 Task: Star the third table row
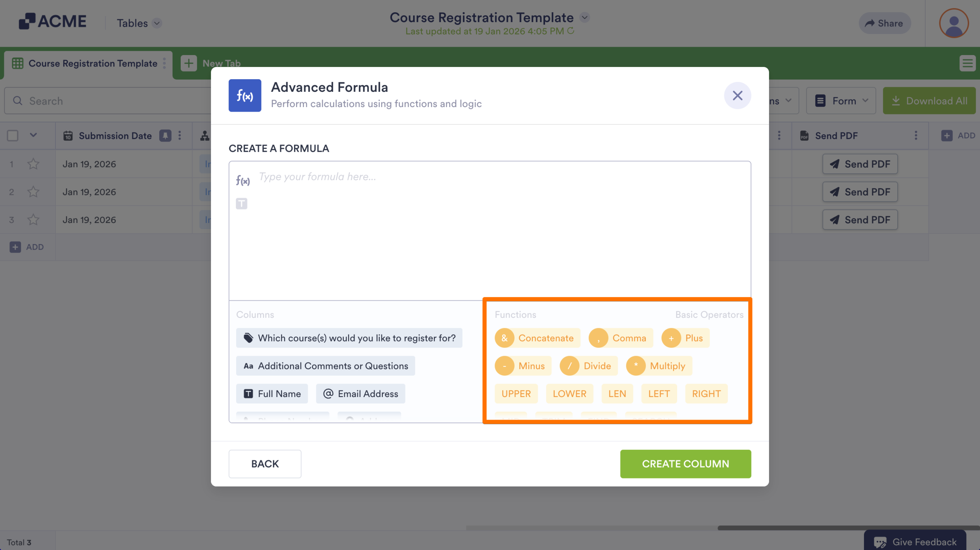[33, 220]
